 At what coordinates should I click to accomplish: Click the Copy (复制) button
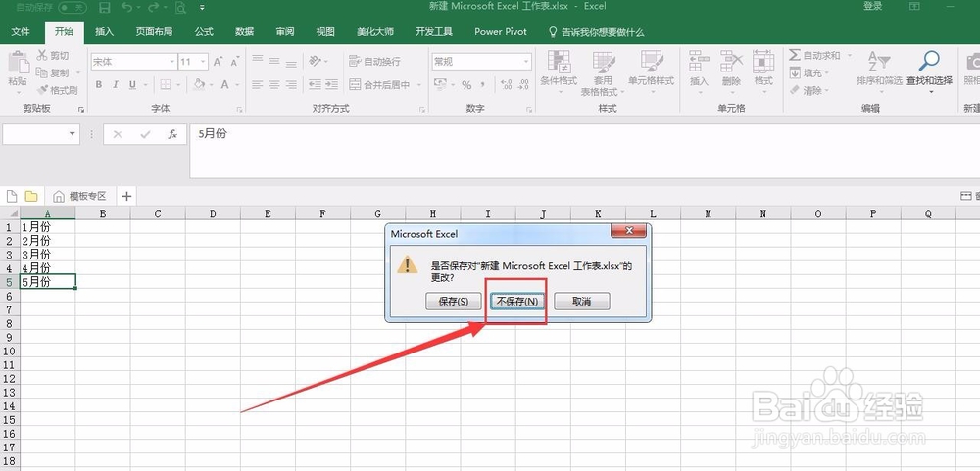[53, 72]
